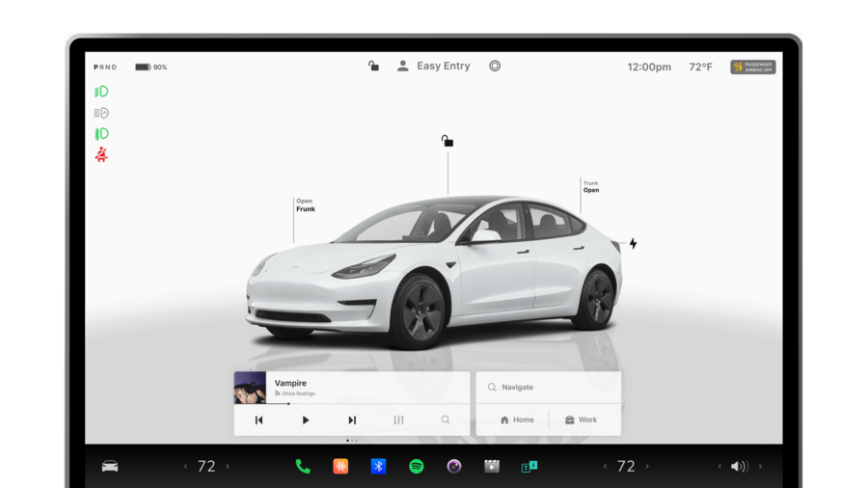This screenshot has width=868, height=488.
Task: Open the orange audio waveform app
Action: pyautogui.click(x=340, y=467)
